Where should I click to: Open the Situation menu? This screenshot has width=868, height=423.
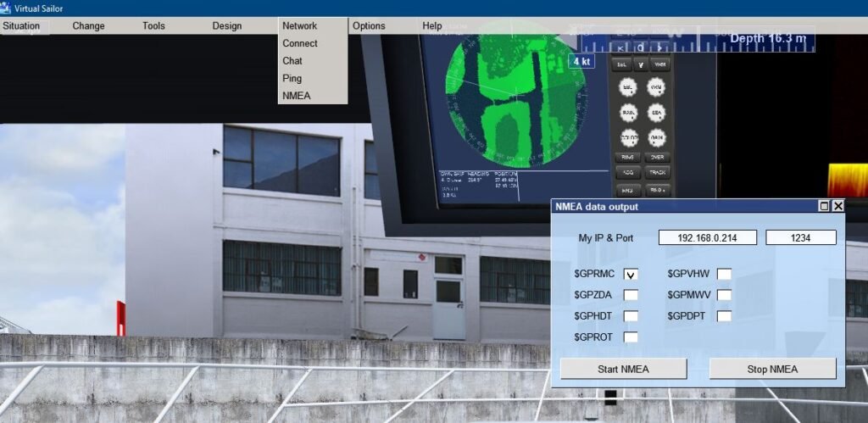coord(21,26)
